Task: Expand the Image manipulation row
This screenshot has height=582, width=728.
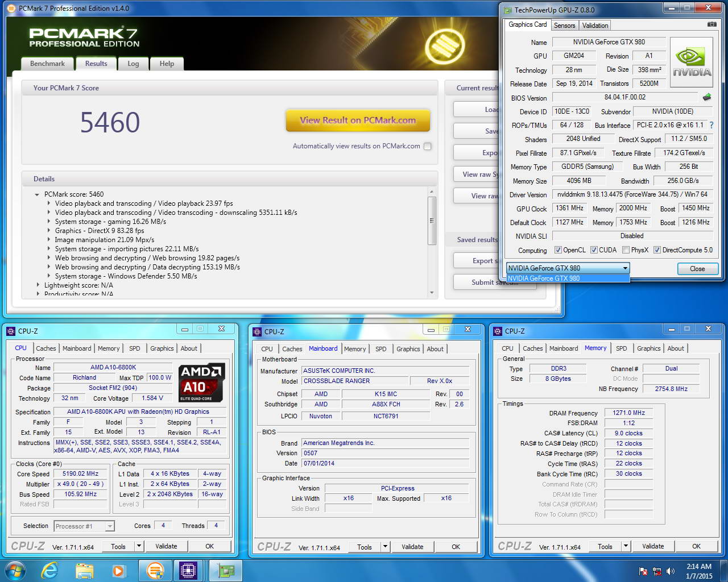Action: pyautogui.click(x=48, y=240)
